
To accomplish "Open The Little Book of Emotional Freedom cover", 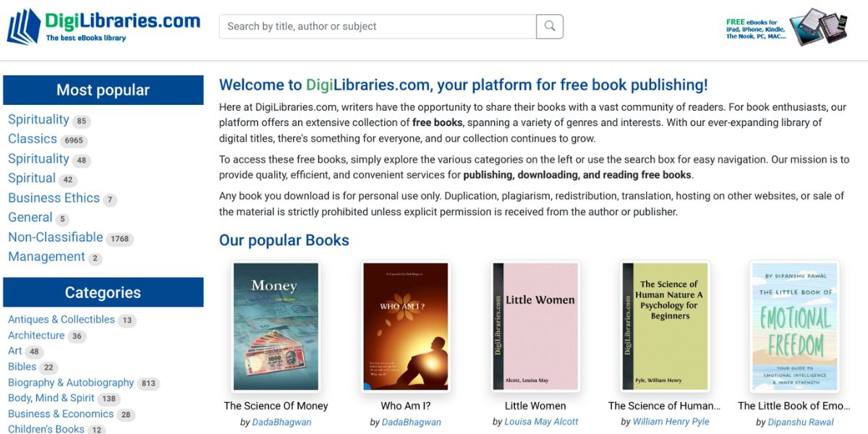I will (x=793, y=325).
